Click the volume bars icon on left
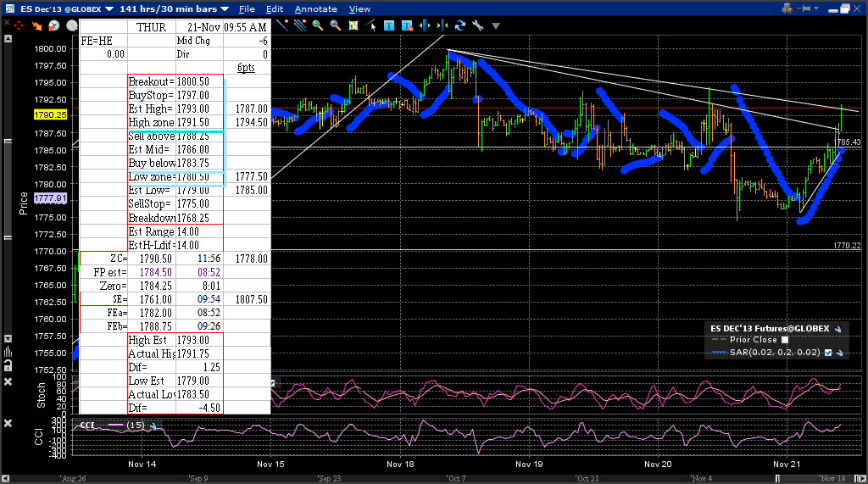The height and width of the screenshot is (484, 868). click(x=8, y=352)
